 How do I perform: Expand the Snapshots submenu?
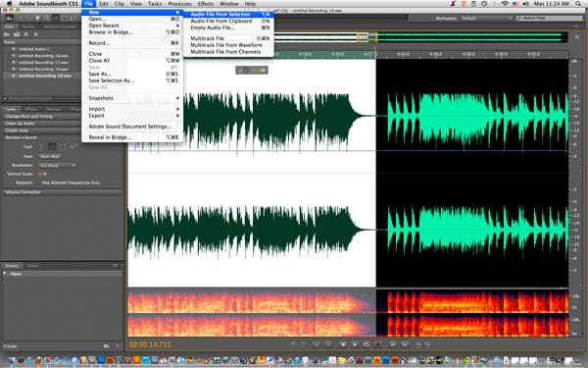[x=132, y=98]
